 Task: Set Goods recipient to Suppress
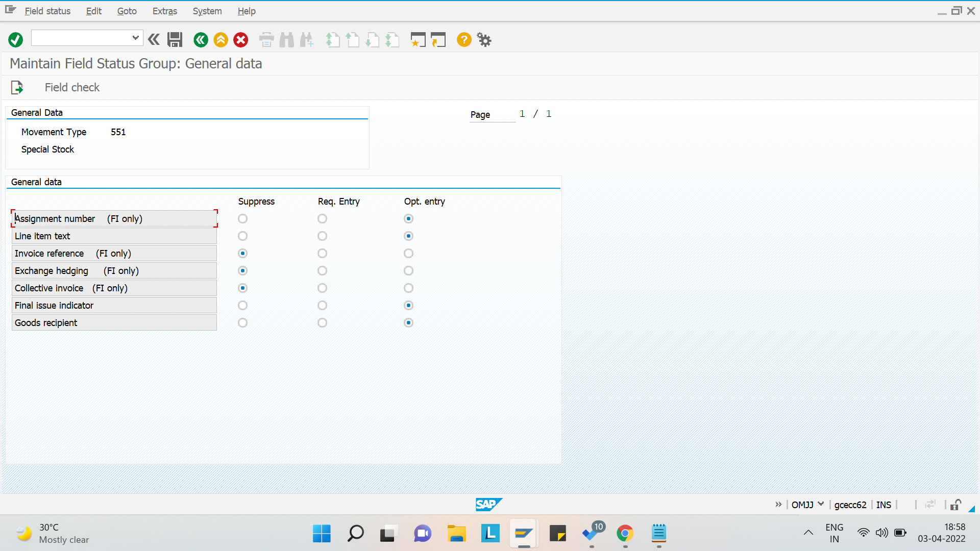pyautogui.click(x=242, y=323)
